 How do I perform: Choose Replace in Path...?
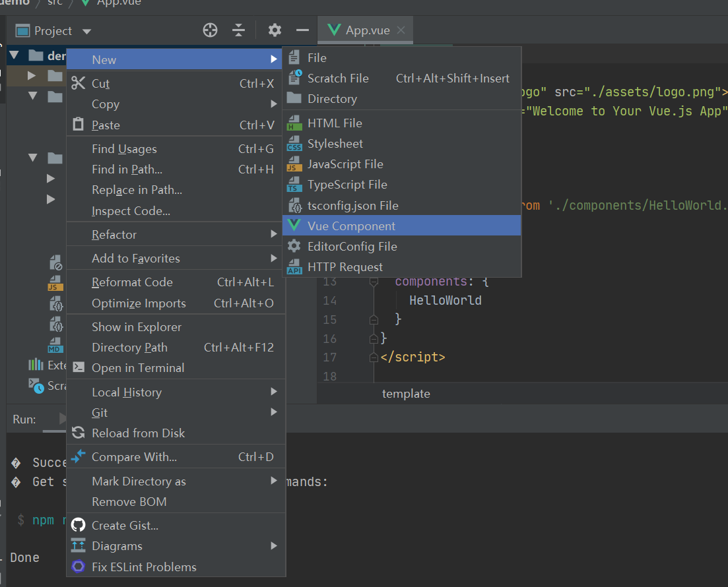click(x=174, y=190)
